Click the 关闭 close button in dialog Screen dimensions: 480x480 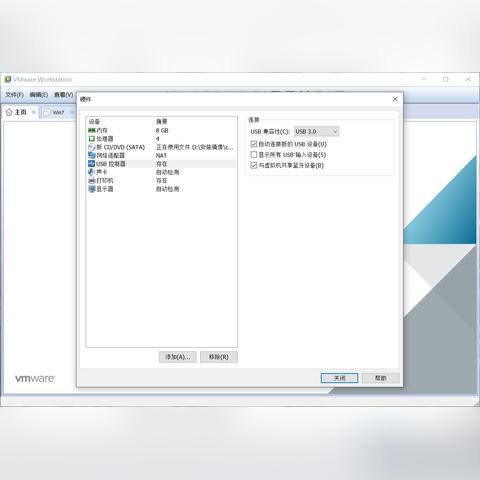coord(339,378)
